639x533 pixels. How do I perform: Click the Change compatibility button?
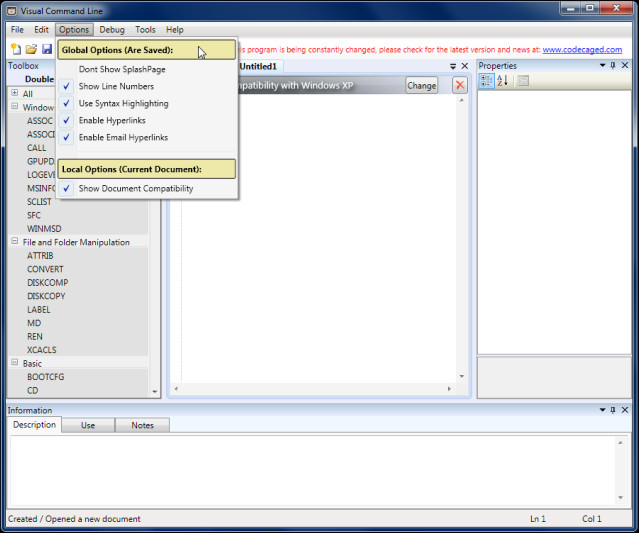point(421,86)
